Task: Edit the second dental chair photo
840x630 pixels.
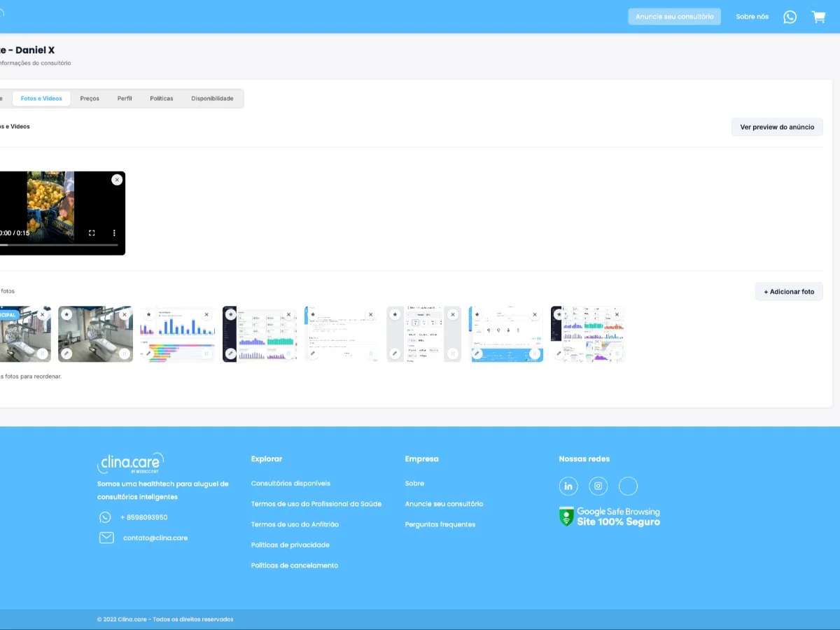Action: (x=66, y=353)
